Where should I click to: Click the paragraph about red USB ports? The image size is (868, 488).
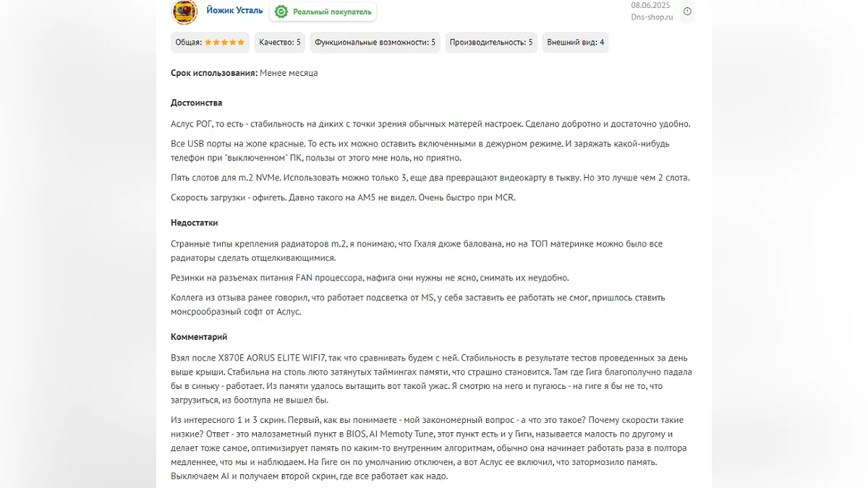click(x=420, y=150)
